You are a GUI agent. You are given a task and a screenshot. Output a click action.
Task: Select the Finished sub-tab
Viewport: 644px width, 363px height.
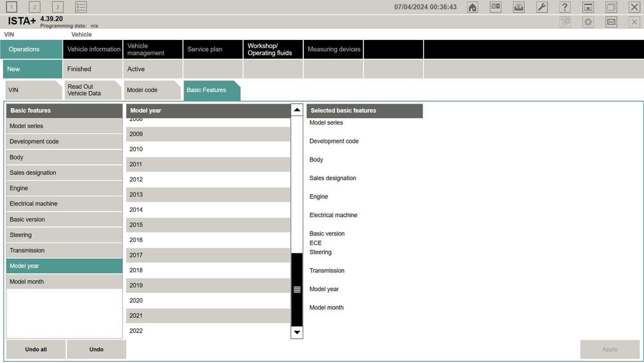[93, 69]
